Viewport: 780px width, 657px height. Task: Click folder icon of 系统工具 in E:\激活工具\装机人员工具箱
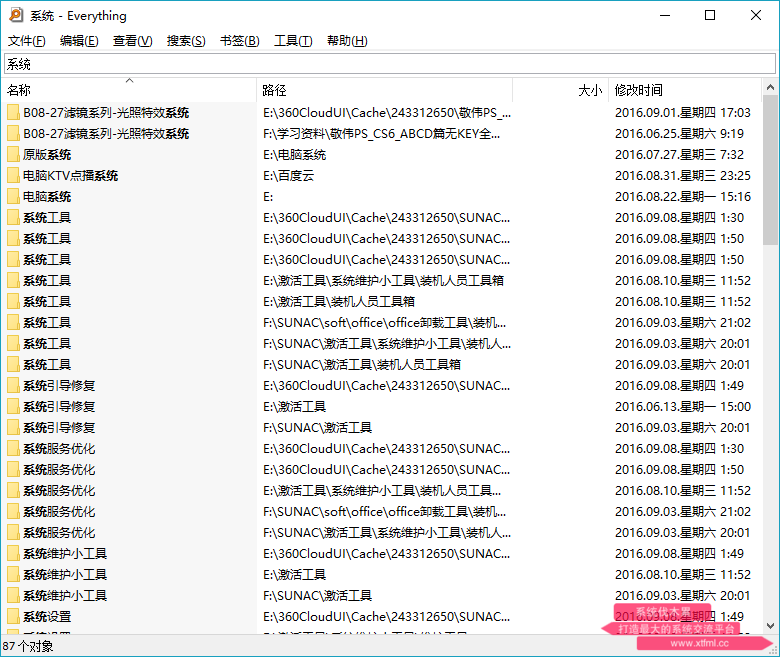pos(13,301)
